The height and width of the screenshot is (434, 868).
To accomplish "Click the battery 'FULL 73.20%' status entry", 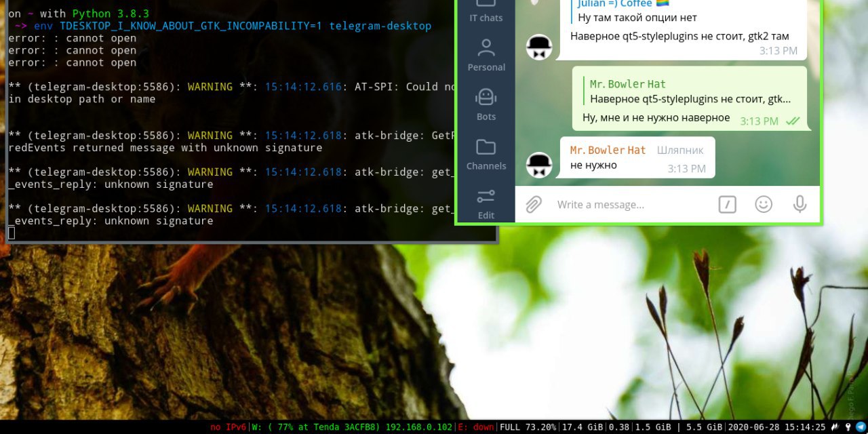I will pyautogui.click(x=528, y=427).
